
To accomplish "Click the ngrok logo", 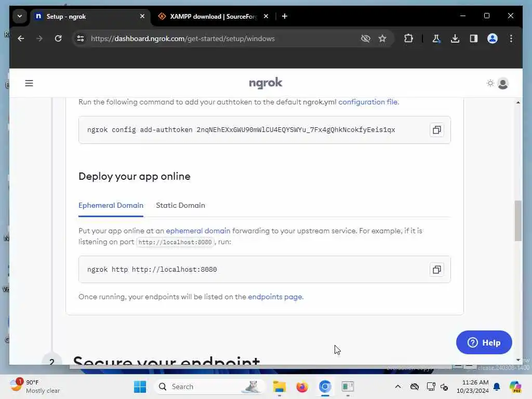I will click(x=265, y=83).
